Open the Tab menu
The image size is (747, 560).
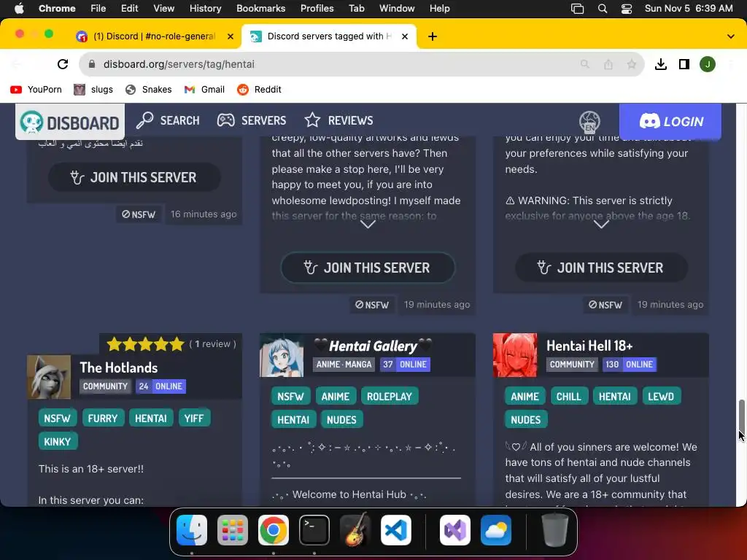[356, 8]
